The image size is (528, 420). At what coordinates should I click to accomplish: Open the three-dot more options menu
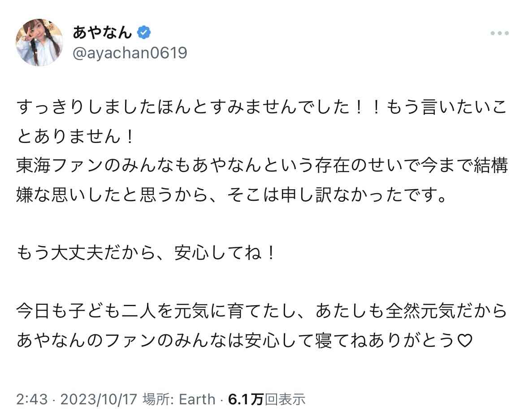pyautogui.click(x=500, y=33)
